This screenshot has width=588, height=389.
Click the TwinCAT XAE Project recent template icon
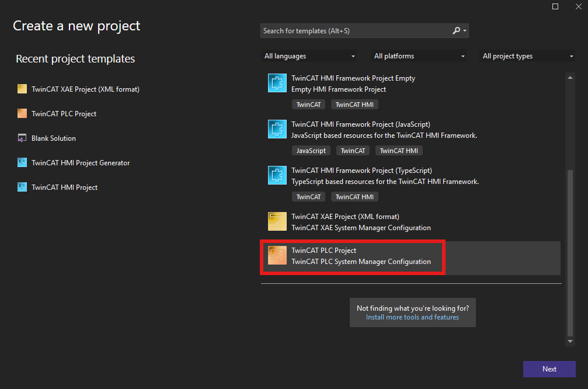pyautogui.click(x=22, y=89)
